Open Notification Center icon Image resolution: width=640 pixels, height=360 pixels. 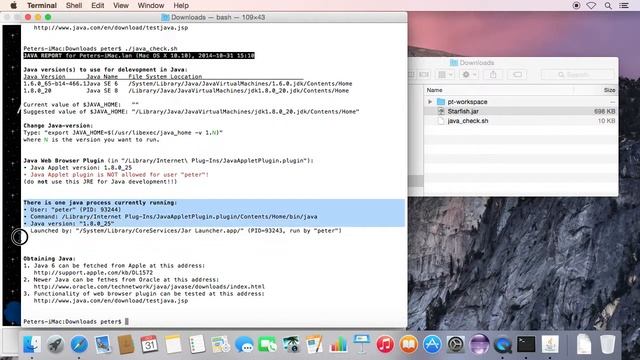click(x=624, y=5)
